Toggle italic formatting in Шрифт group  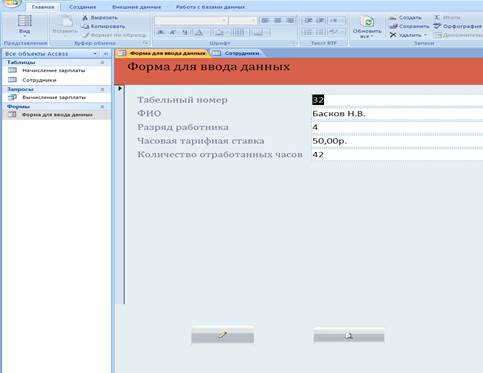pos(173,33)
